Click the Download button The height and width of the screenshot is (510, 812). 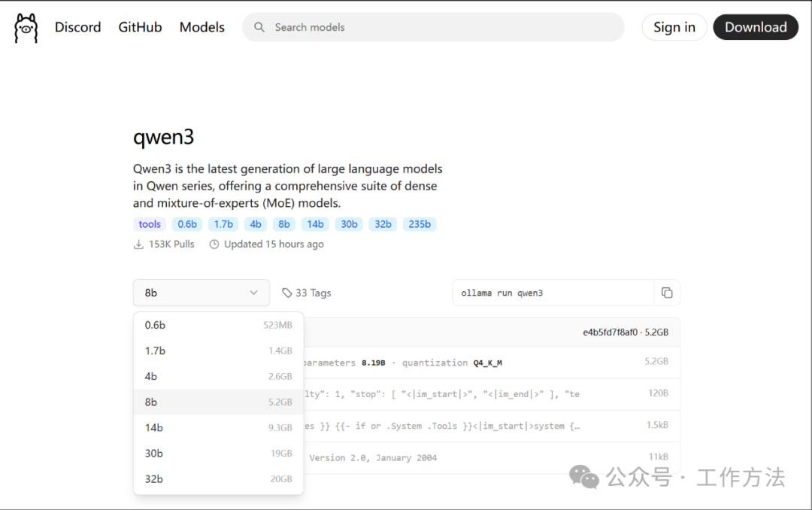click(x=756, y=27)
